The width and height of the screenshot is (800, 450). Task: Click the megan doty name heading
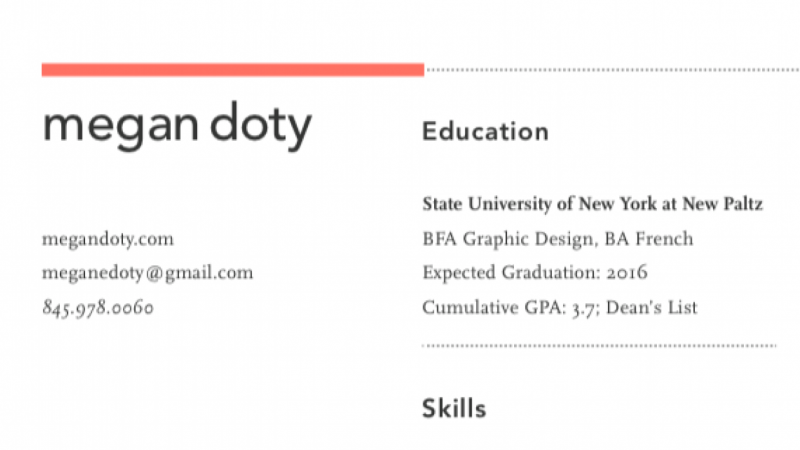[177, 126]
